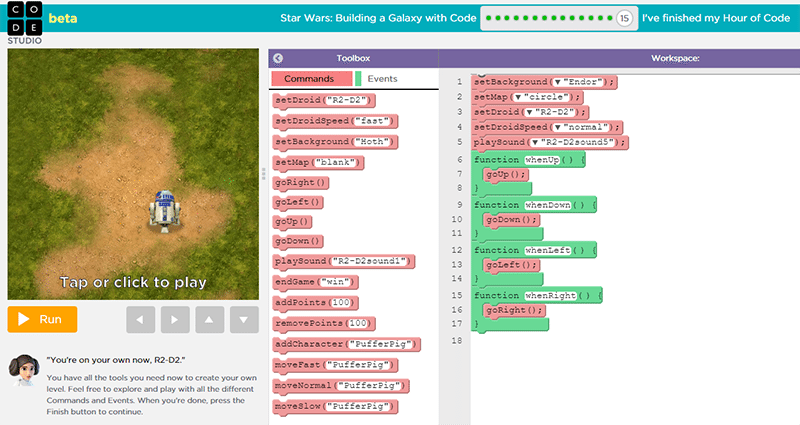Select the addCharacter("PufferPig") toolbox block
Image resolution: width=800 pixels, height=425 pixels.
(346, 344)
